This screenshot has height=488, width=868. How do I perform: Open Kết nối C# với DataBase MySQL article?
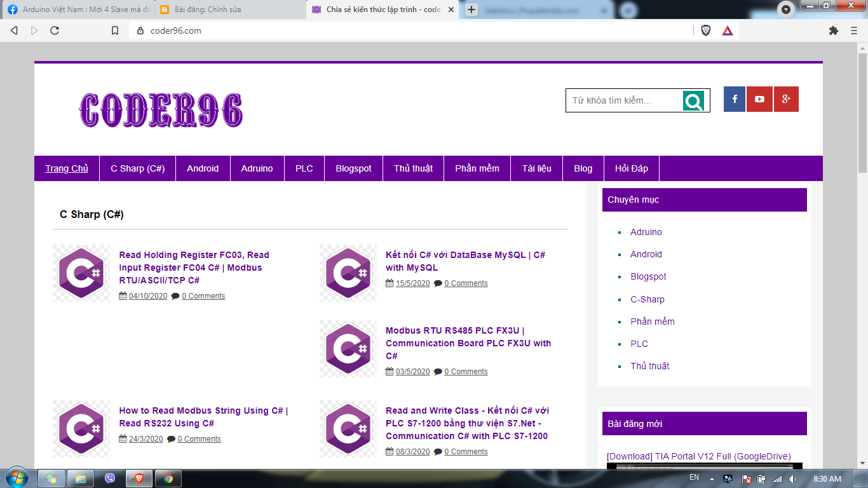(x=465, y=261)
